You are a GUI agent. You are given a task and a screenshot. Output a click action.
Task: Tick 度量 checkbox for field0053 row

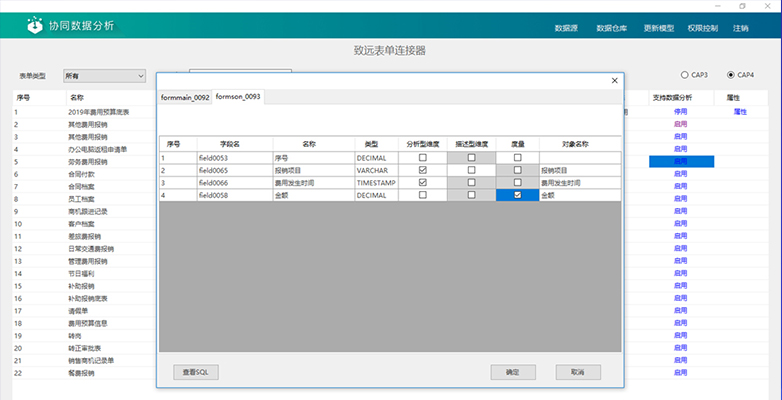pyautogui.click(x=518, y=158)
